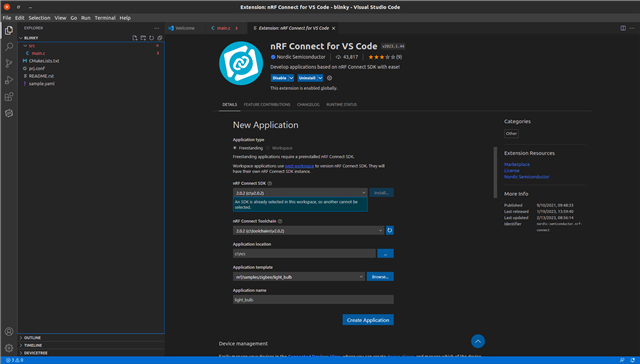640x364 pixels.
Task: Switch to the main.c editor tab
Action: click(x=224, y=28)
